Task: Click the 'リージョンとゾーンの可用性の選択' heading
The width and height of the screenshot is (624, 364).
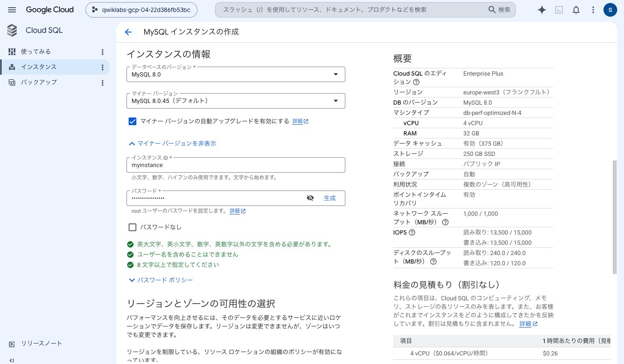Action: point(201,304)
